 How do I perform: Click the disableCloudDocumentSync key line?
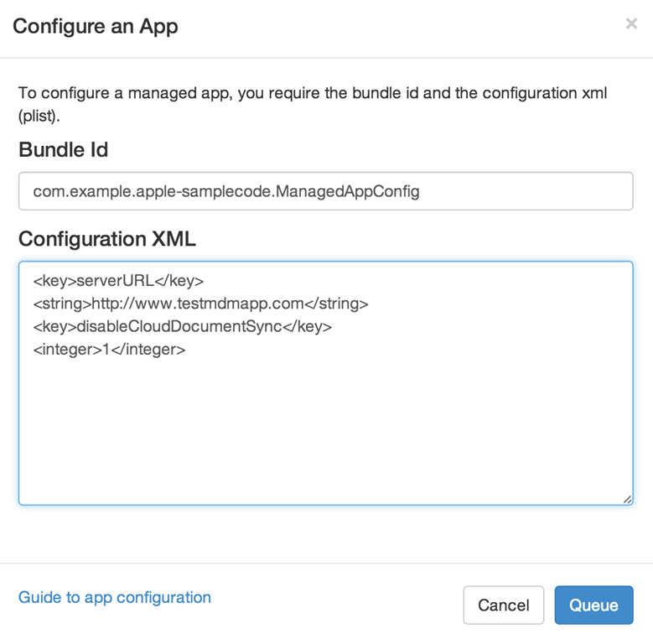tap(182, 326)
